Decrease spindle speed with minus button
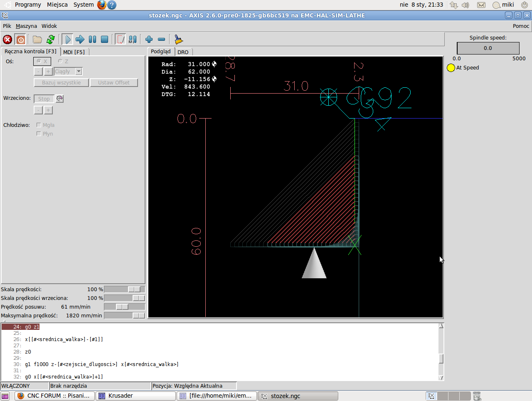 click(x=38, y=110)
